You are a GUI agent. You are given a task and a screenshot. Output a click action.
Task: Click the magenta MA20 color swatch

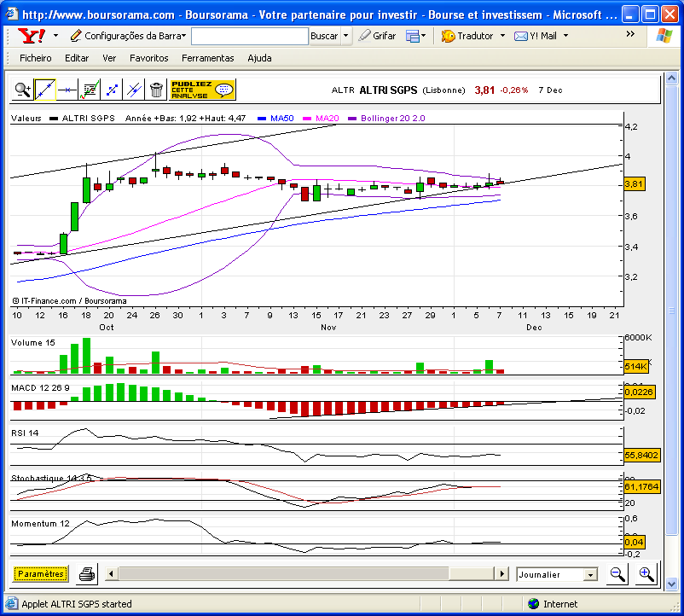(307, 119)
